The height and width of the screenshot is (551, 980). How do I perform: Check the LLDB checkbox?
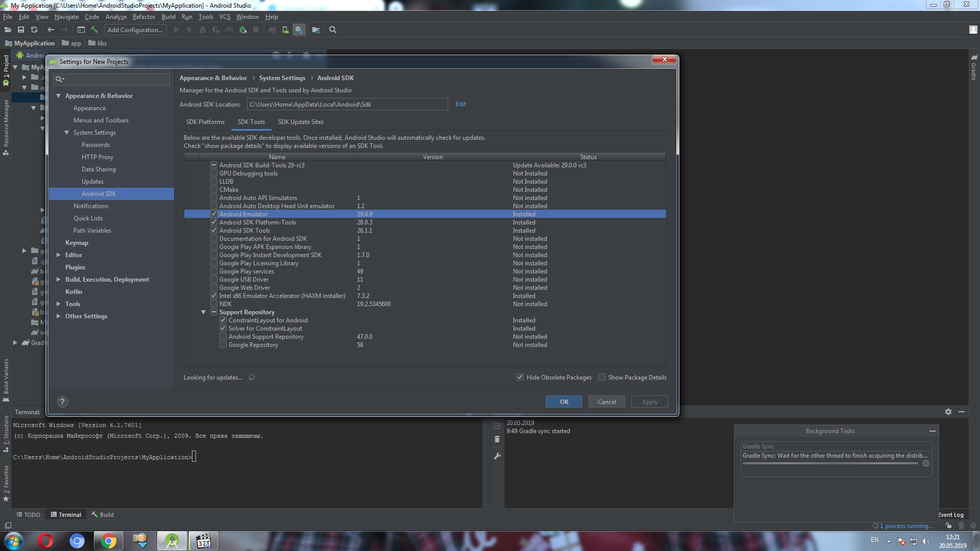[x=214, y=182]
